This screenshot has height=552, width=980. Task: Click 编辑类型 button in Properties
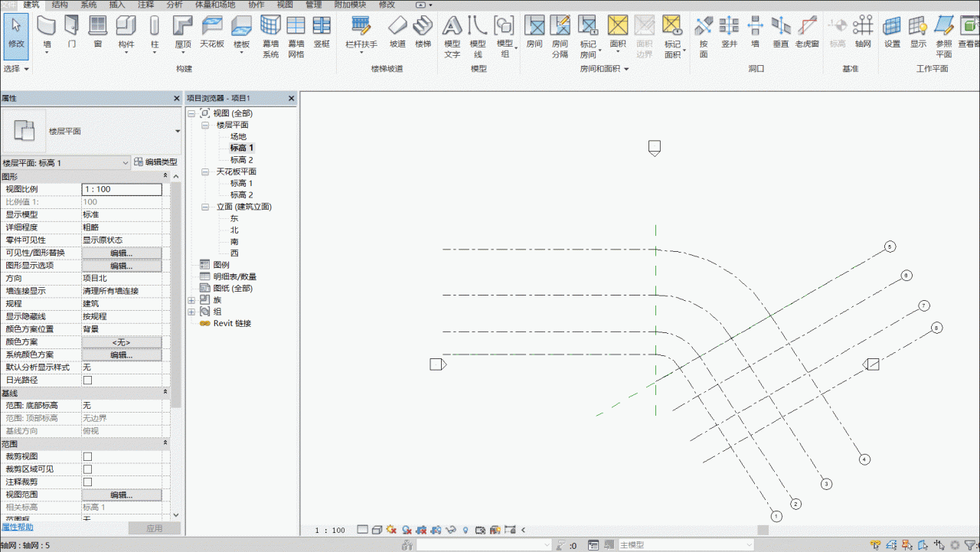[156, 162]
